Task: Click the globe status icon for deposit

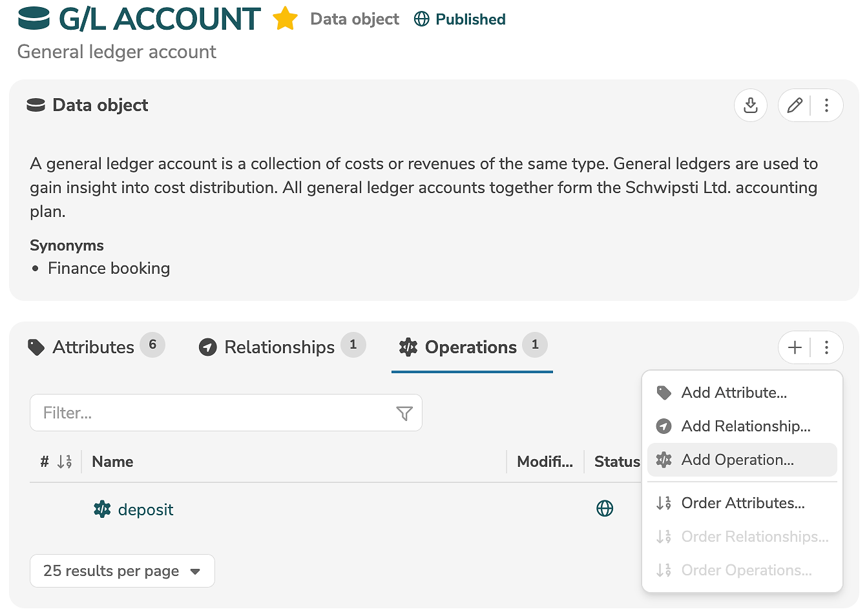Action: point(605,509)
